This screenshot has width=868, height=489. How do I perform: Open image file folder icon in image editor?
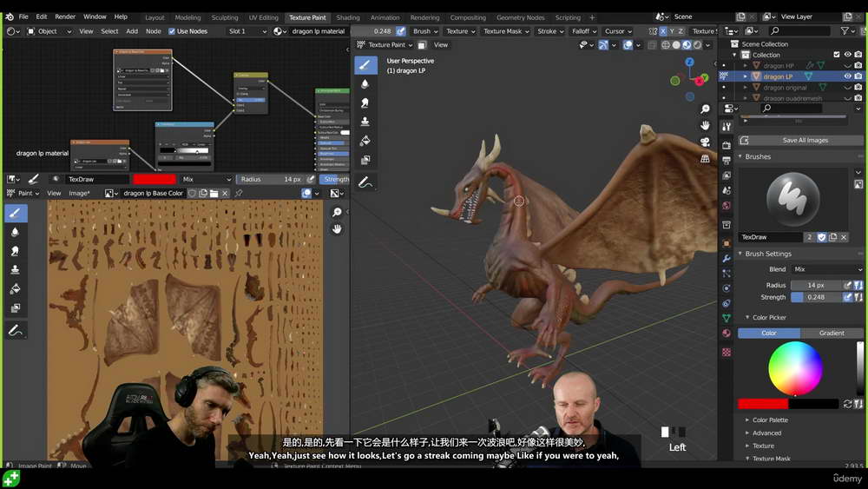[214, 194]
